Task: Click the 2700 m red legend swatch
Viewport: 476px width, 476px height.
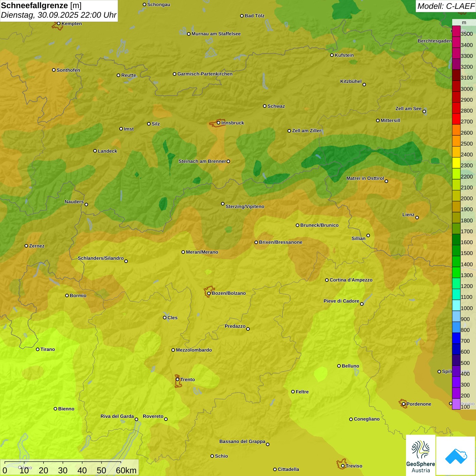Action: click(x=456, y=119)
